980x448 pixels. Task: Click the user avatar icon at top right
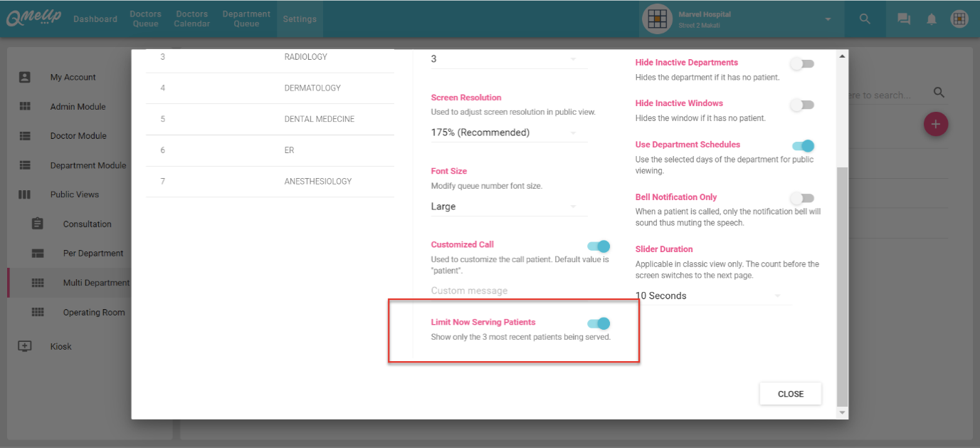pos(959,19)
